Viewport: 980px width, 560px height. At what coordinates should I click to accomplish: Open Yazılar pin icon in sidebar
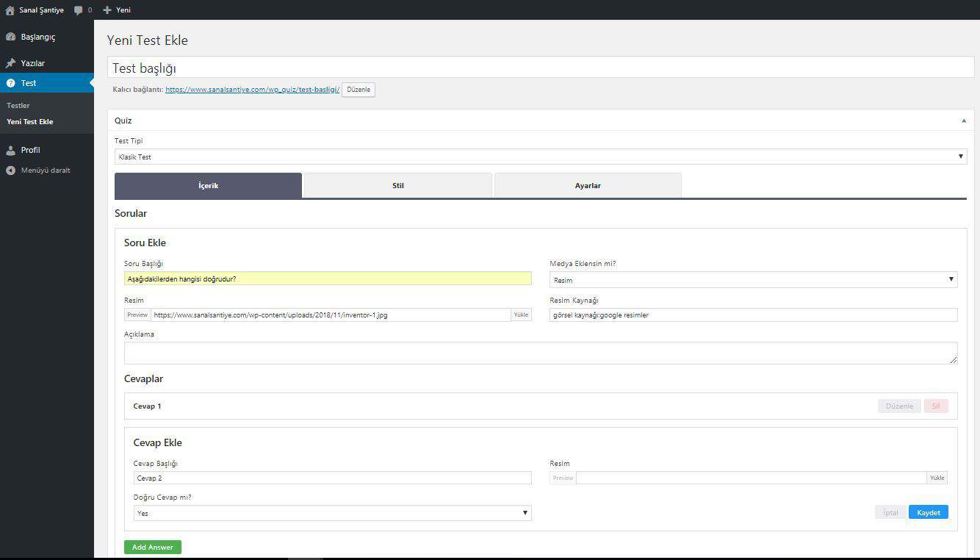point(10,63)
